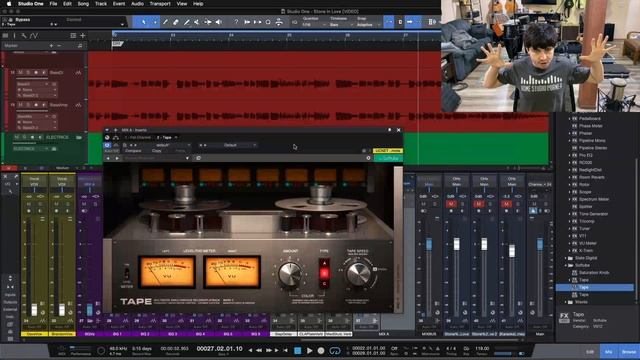Flip the Tape plugin level meter switch
The image size is (640, 360).
click(127, 273)
